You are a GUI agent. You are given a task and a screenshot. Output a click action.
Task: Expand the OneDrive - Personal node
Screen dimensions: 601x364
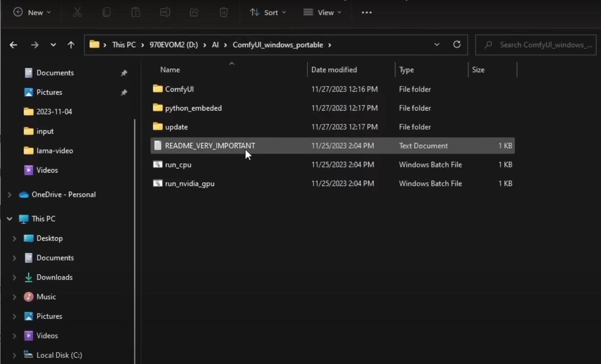(9, 195)
